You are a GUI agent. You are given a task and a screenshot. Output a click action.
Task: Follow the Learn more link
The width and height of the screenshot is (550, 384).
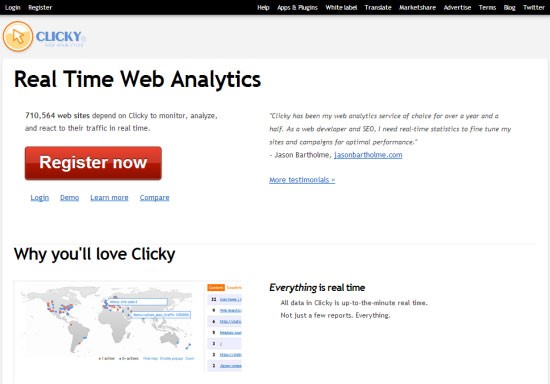(x=109, y=197)
